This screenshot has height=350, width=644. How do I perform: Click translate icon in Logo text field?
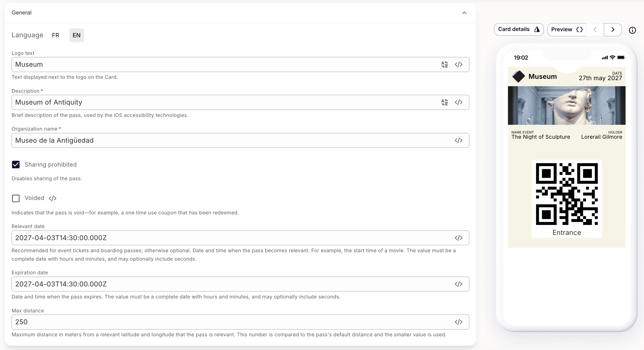point(444,64)
